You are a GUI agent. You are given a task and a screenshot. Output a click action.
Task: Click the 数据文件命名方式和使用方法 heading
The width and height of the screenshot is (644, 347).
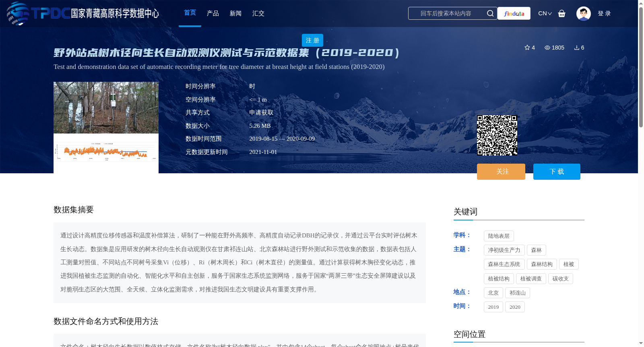[x=106, y=321]
